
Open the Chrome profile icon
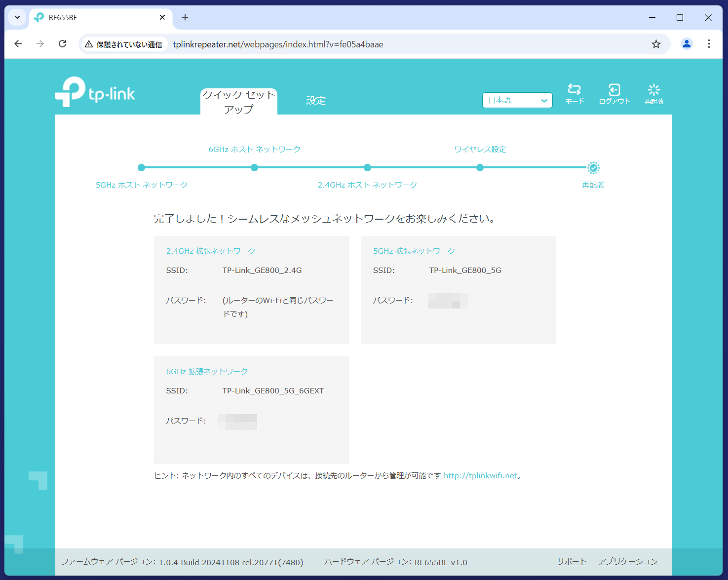pos(687,44)
